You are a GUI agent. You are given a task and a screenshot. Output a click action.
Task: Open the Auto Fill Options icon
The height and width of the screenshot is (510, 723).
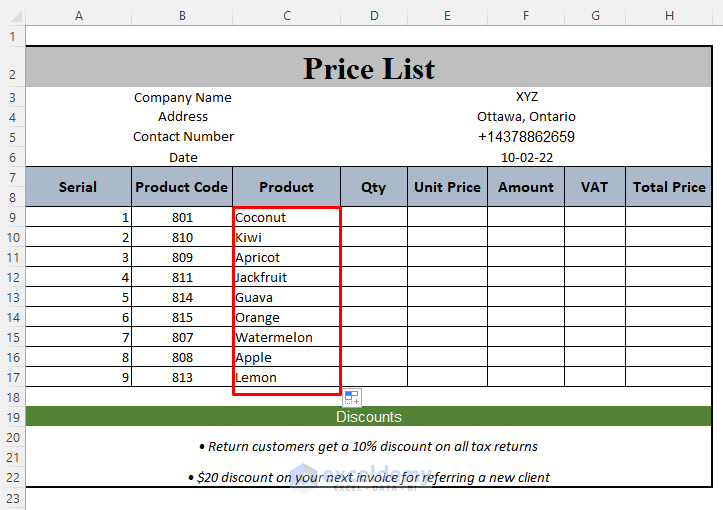[x=352, y=397]
